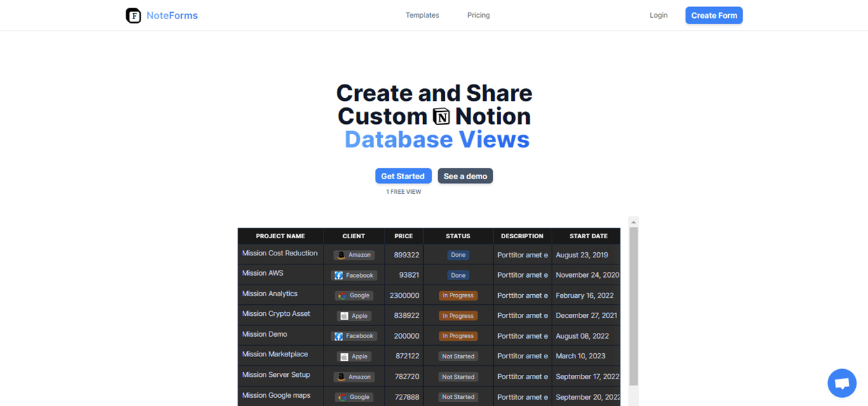
Task: Select the Mission AWS project name
Action: (x=262, y=273)
